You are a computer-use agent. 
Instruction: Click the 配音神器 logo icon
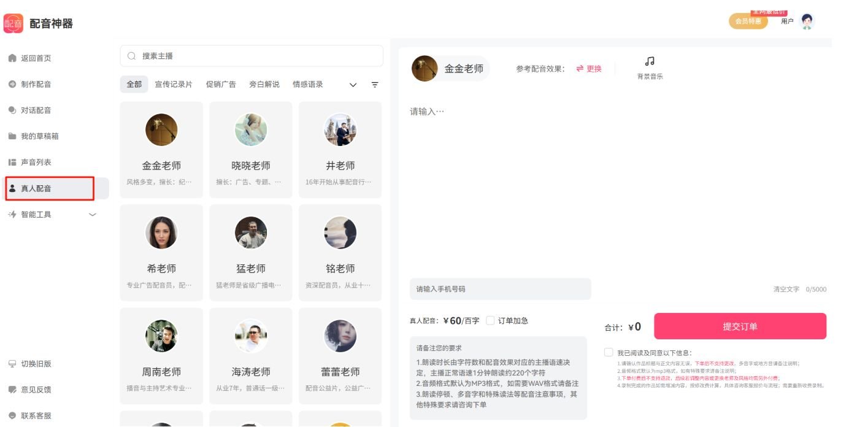pos(13,23)
